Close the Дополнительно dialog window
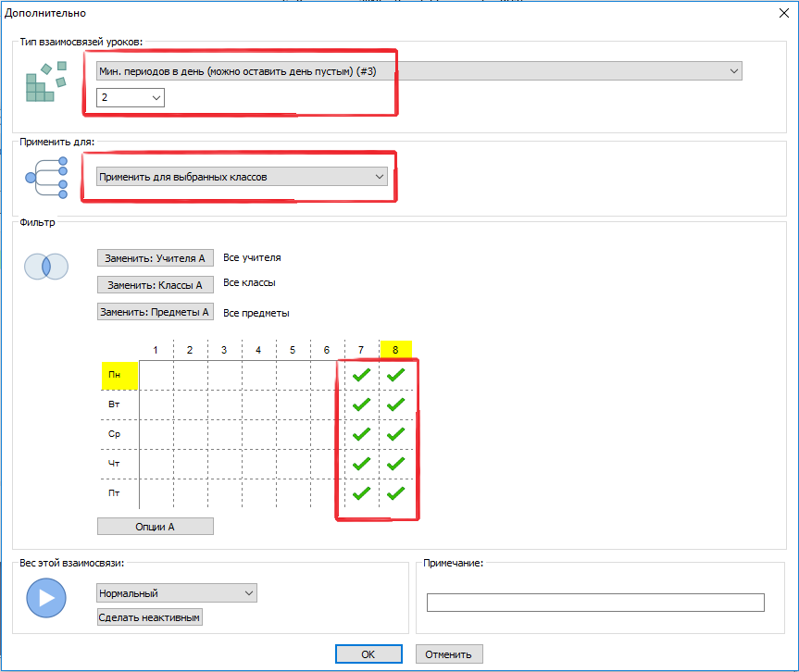The height and width of the screenshot is (672, 799). 785,12
